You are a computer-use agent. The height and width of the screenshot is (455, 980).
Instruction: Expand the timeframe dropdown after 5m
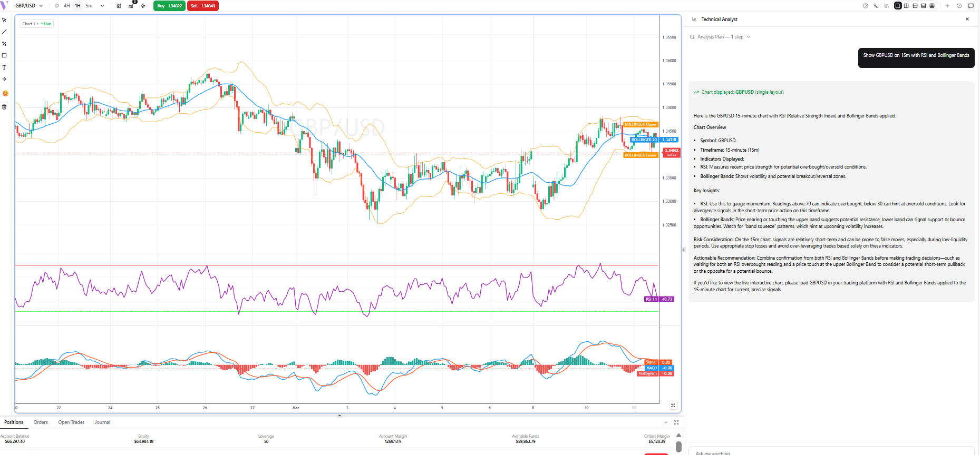pyautogui.click(x=102, y=6)
